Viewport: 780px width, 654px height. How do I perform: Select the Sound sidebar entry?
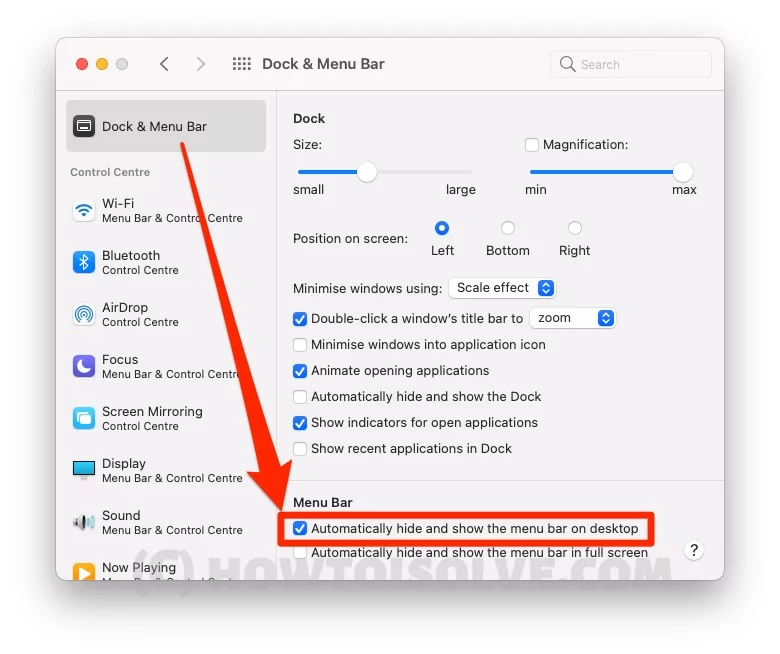click(x=166, y=522)
